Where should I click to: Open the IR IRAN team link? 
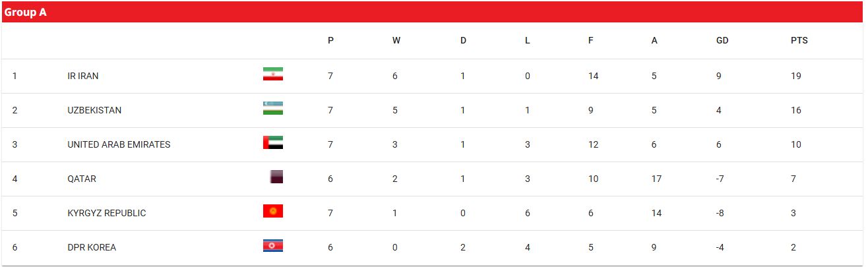(x=83, y=76)
